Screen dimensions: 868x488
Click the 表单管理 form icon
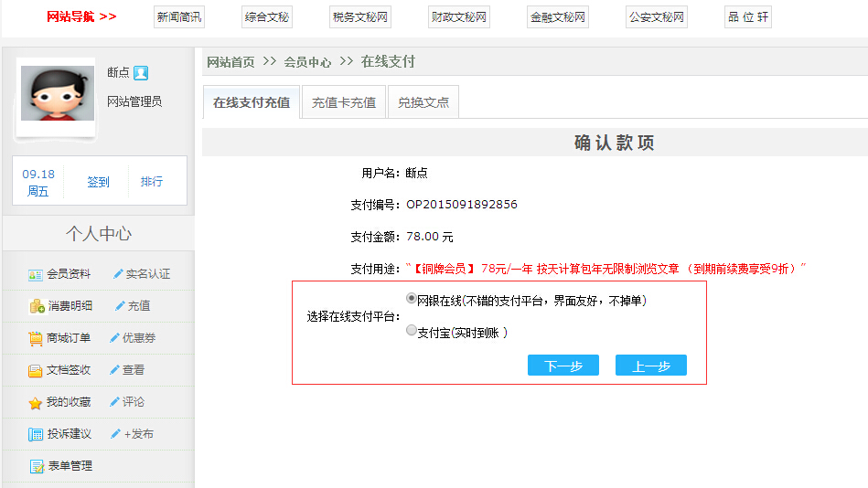[x=37, y=466]
